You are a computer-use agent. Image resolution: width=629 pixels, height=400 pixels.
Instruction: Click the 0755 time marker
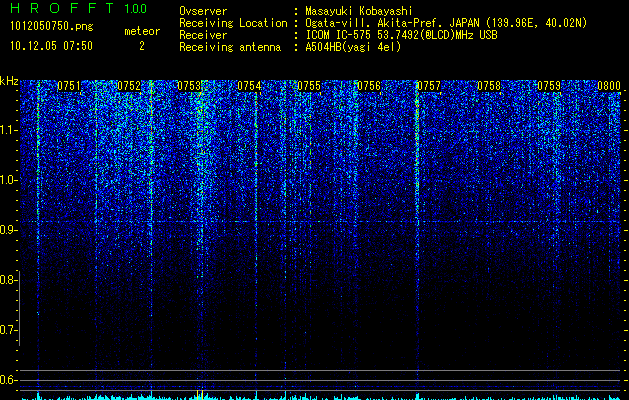coord(309,86)
